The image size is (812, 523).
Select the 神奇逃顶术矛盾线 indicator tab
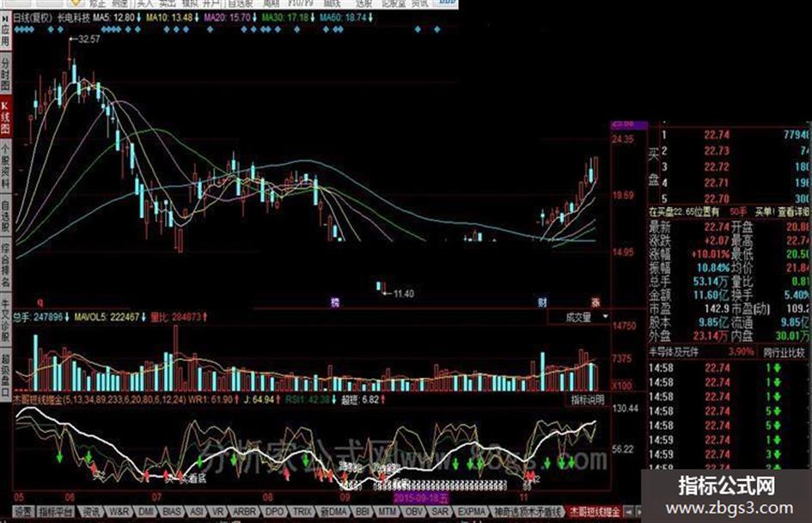(528, 512)
